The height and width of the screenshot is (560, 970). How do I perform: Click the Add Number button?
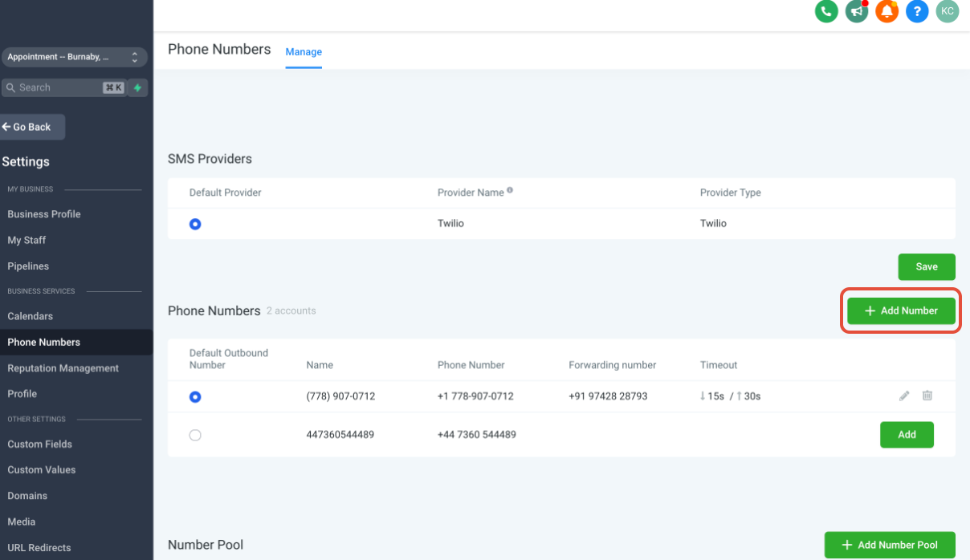click(x=901, y=310)
